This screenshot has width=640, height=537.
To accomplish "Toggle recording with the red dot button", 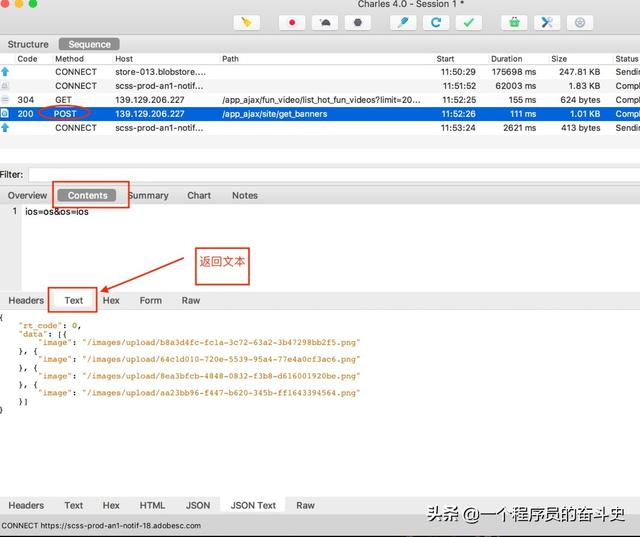I will [292, 22].
